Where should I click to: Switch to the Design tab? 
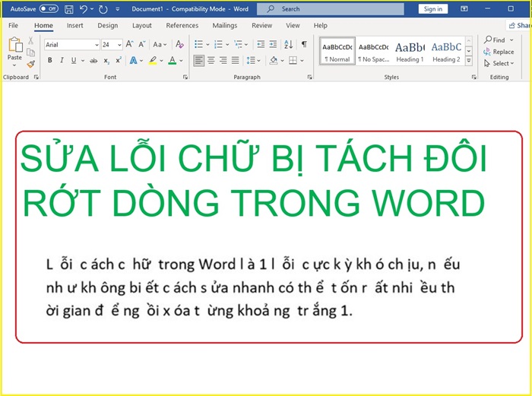point(108,25)
